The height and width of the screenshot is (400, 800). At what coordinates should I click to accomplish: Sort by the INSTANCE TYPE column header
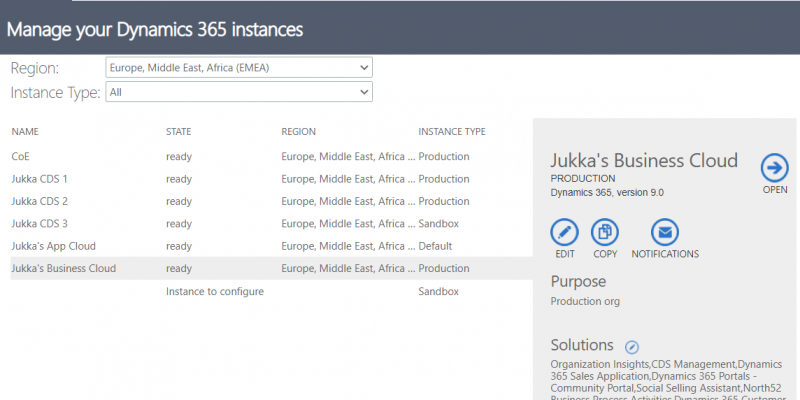(452, 132)
